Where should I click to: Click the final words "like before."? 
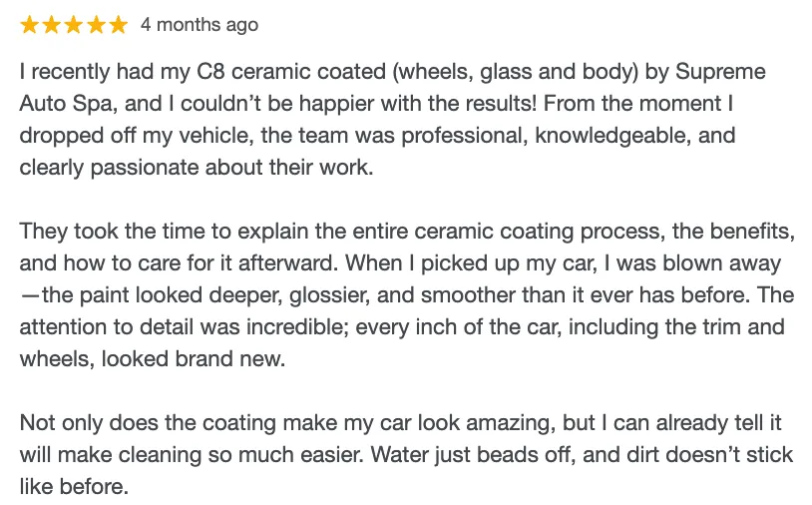click(75, 487)
